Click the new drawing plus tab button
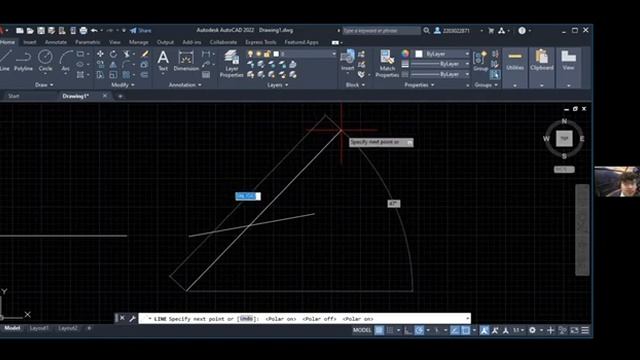The height and width of the screenshot is (360, 640). tap(120, 96)
